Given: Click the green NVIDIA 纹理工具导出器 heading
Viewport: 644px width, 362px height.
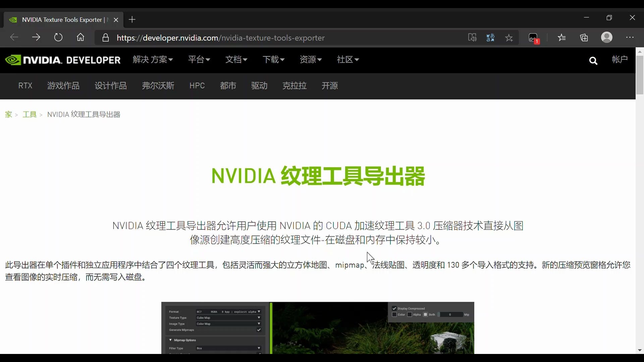Looking at the screenshot, I should coord(318,176).
